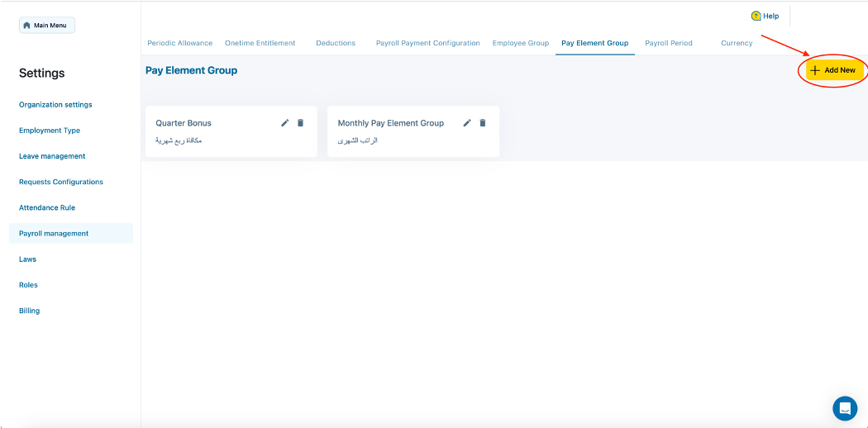Select the Deductions tab
The height and width of the screenshot is (428, 868).
(336, 43)
